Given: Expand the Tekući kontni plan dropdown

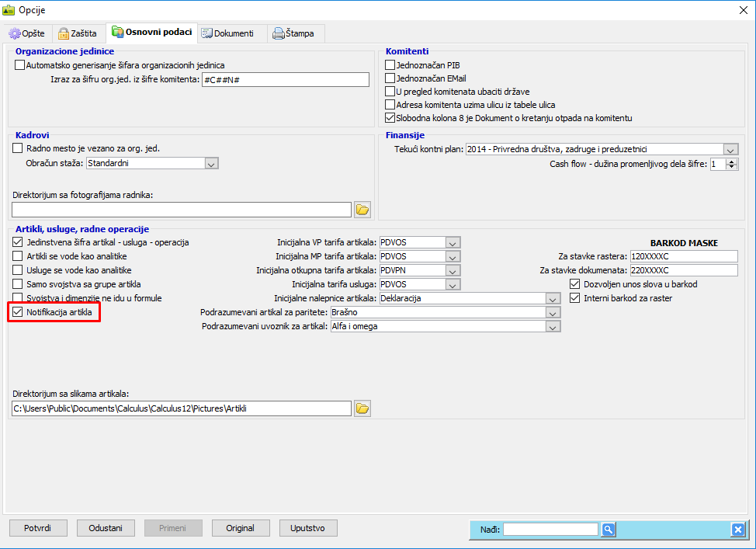Looking at the screenshot, I should (x=730, y=149).
